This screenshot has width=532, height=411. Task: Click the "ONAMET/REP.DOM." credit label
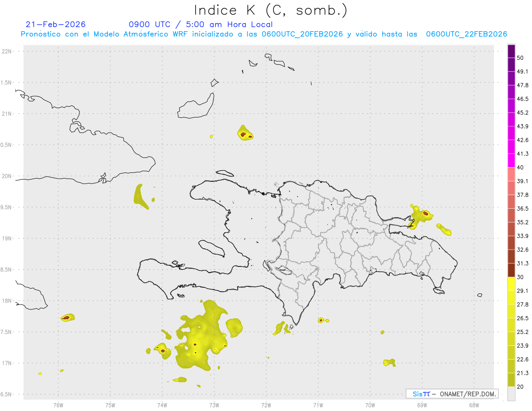[468, 394]
